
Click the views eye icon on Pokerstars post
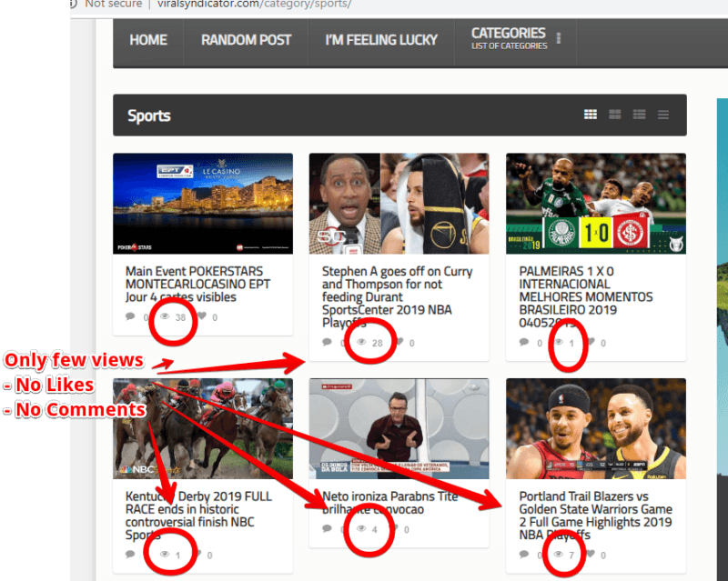[165, 316]
